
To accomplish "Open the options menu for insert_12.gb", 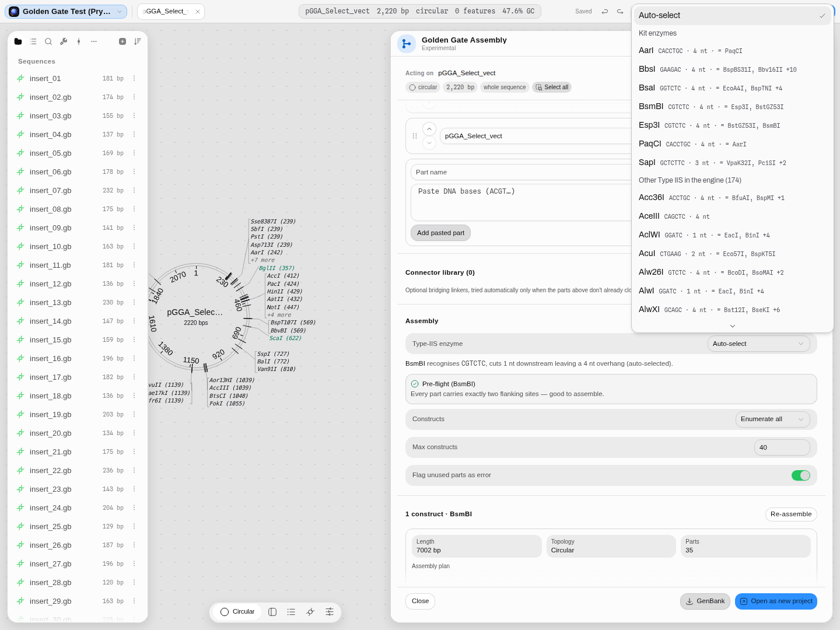I will click(134, 284).
